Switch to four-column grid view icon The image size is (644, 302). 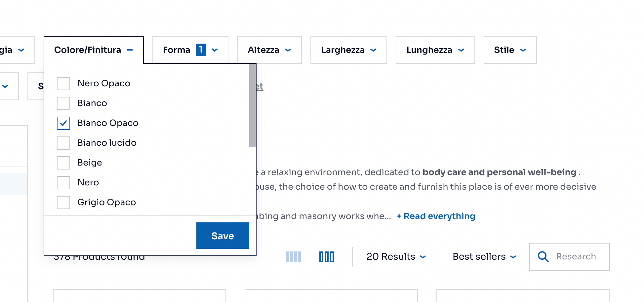[293, 257]
